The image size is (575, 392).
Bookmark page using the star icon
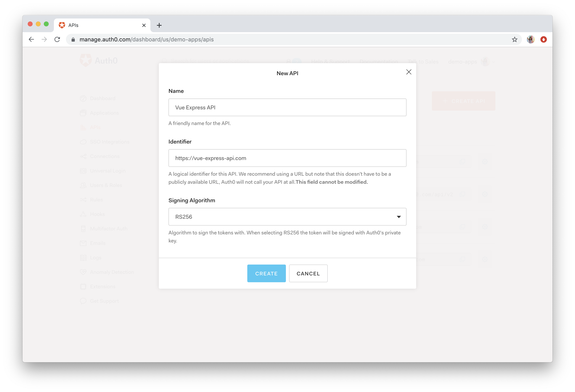[x=514, y=40]
